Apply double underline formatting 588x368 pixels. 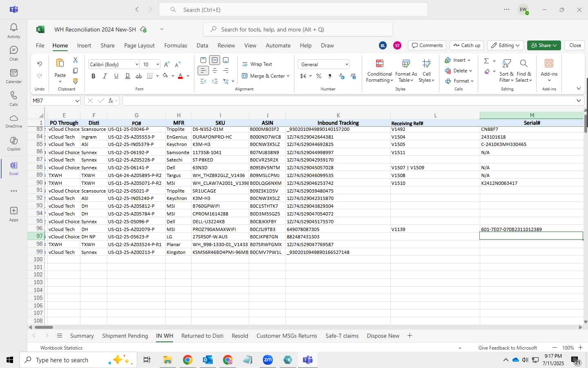click(128, 76)
